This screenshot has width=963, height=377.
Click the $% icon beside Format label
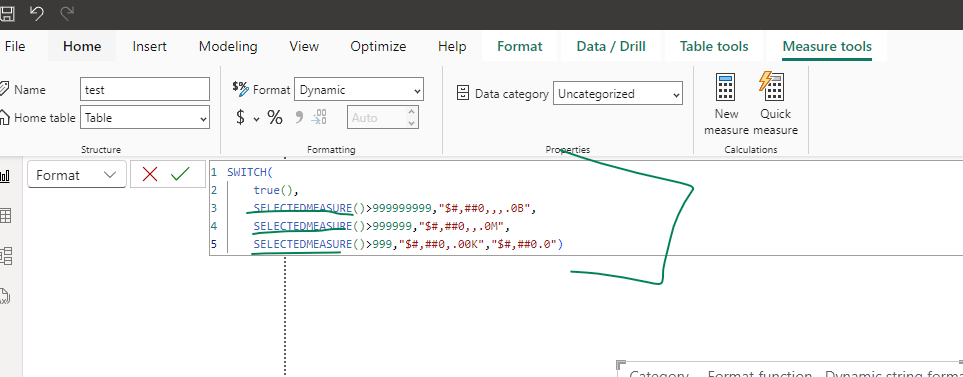tap(241, 88)
